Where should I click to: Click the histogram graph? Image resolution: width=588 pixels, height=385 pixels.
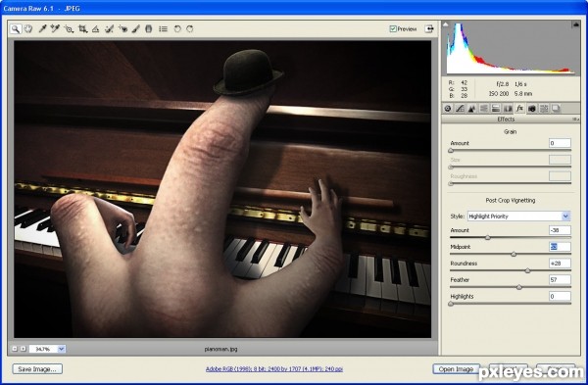click(x=510, y=48)
